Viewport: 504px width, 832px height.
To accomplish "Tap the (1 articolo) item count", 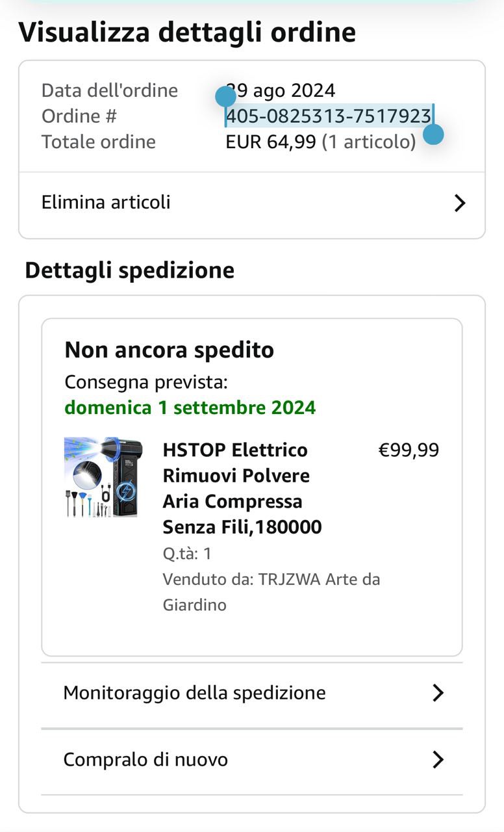I will 369,142.
